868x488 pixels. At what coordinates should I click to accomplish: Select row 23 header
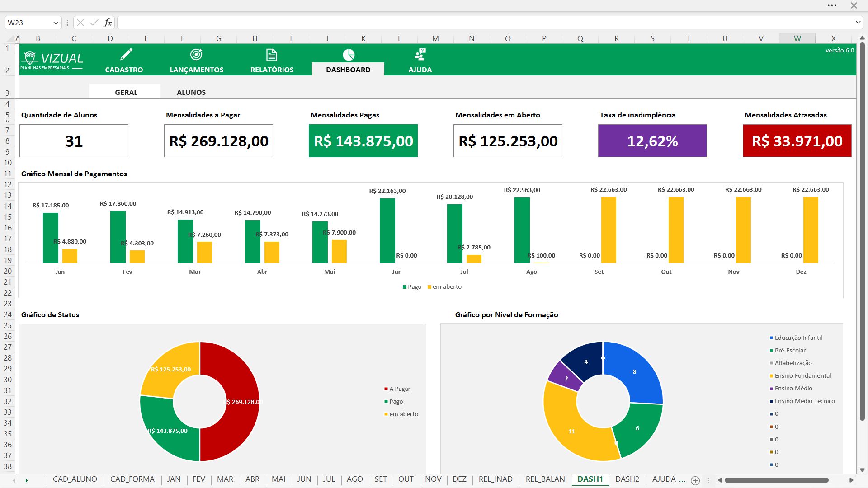pyautogui.click(x=8, y=304)
